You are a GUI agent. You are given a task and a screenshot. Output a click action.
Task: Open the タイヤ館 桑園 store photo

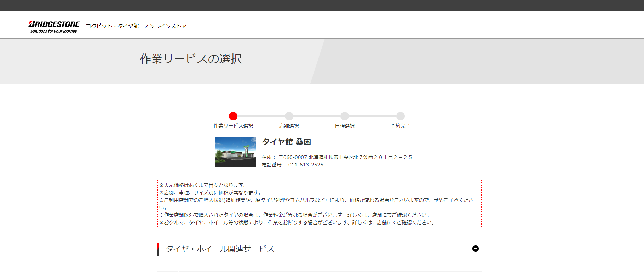tap(235, 152)
